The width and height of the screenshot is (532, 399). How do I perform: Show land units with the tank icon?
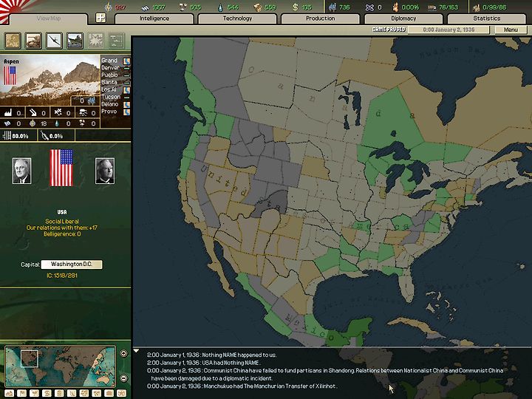[33, 41]
